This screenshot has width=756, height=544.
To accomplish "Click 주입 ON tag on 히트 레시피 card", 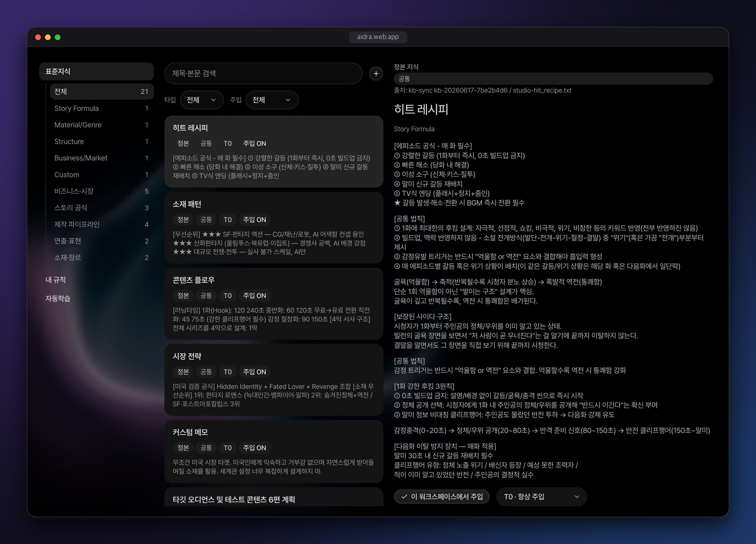I will 254,143.
